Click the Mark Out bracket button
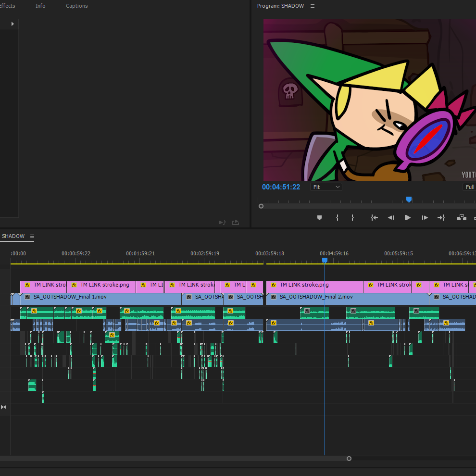This screenshot has width=476, height=476. (x=352, y=218)
